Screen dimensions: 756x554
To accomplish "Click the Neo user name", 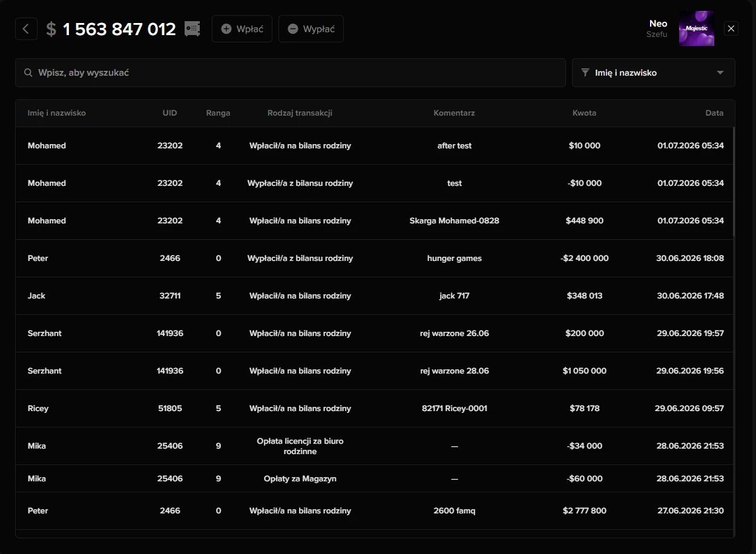I will 658,24.
